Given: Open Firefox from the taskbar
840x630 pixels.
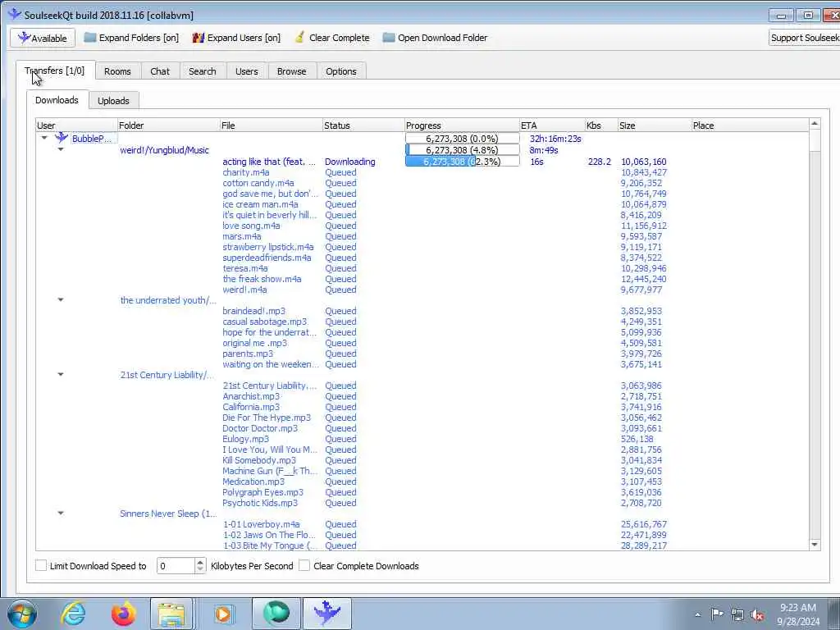Looking at the screenshot, I should click(x=123, y=614).
